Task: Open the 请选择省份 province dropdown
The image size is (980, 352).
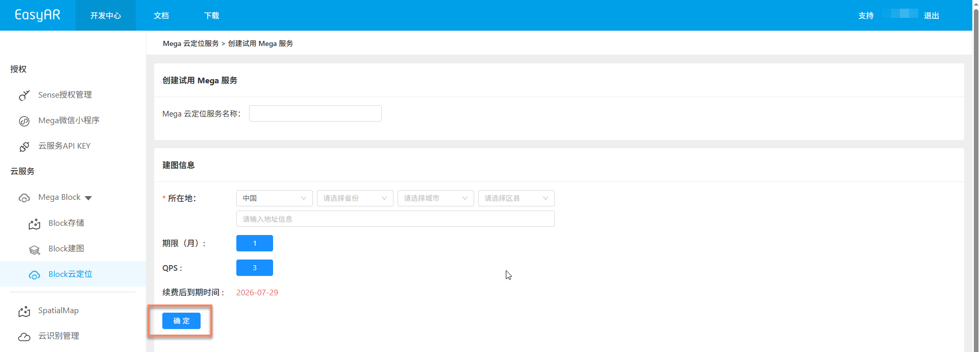Action: click(355, 198)
